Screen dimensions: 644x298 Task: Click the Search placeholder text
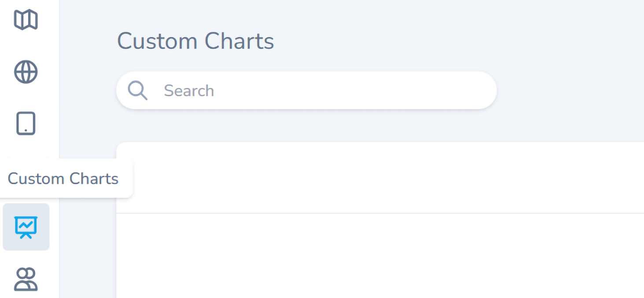[189, 91]
